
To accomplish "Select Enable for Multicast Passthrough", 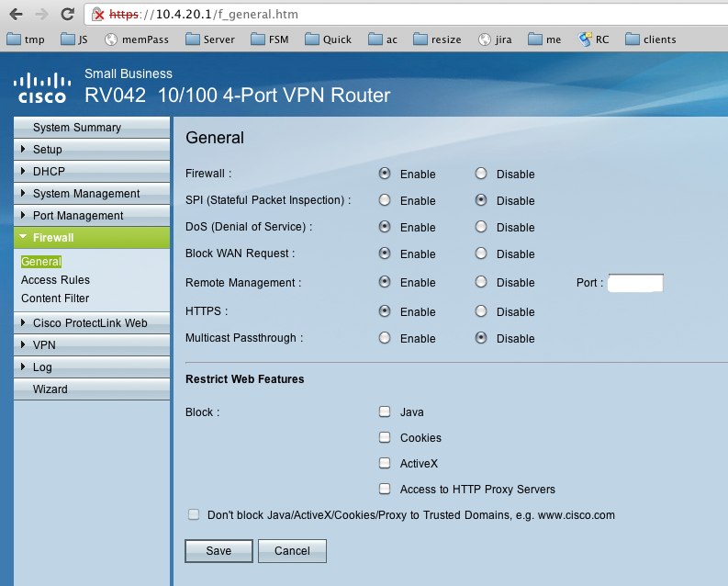I will (x=385, y=338).
